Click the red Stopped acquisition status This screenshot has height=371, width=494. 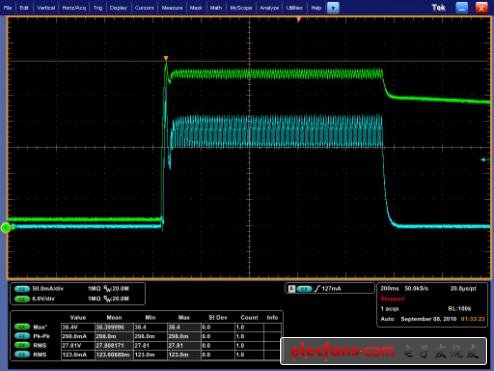392,299
